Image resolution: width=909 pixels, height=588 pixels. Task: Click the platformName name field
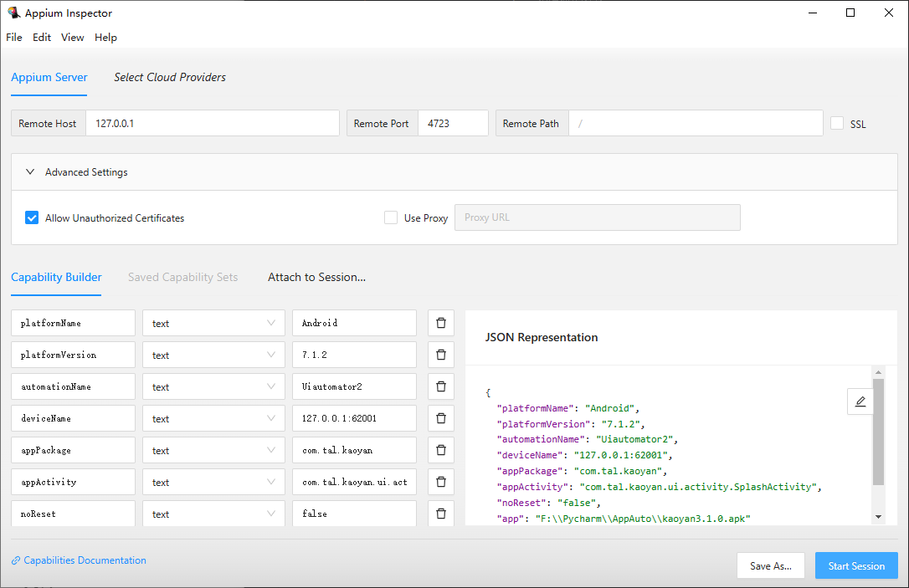73,323
